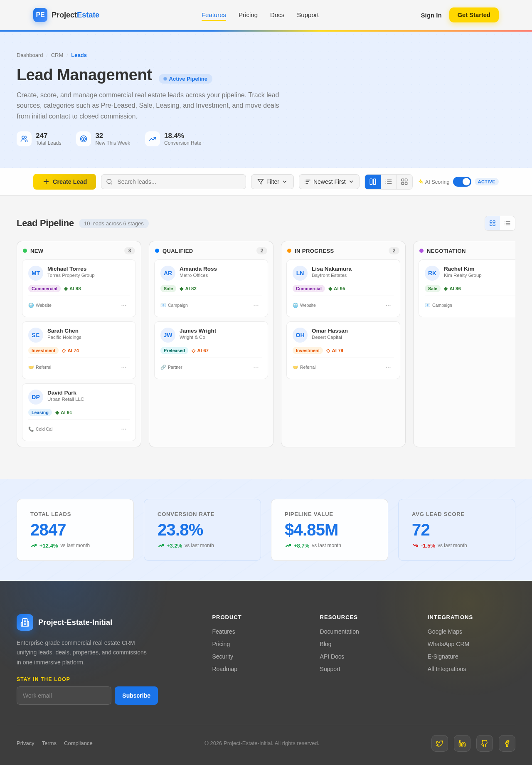This screenshot has height=765, width=532.
Task: Open the Features nav tab
Action: pos(214,15)
